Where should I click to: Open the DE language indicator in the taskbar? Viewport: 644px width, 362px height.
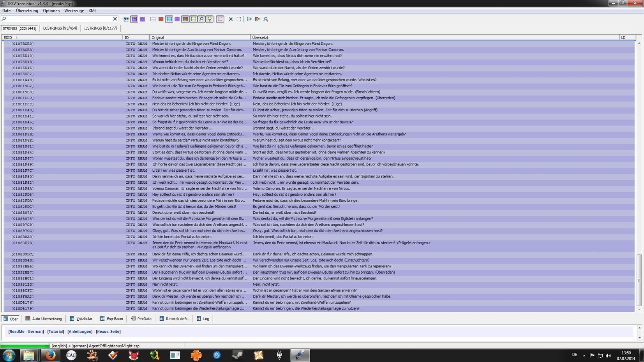click(x=575, y=355)
